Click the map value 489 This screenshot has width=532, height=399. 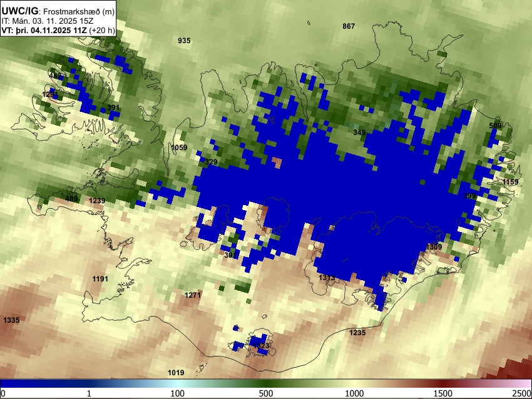71,199
